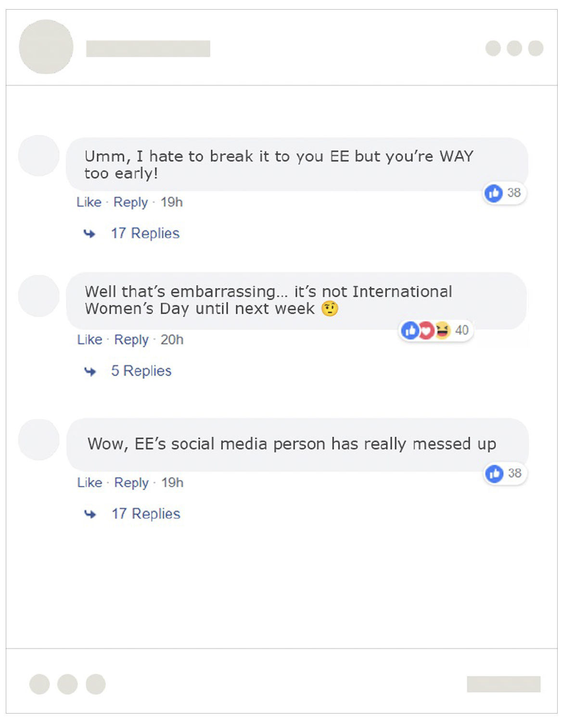Click the thumbs-up icon on 'WAY too early' comment
This screenshot has height=728, width=562.
tap(494, 193)
